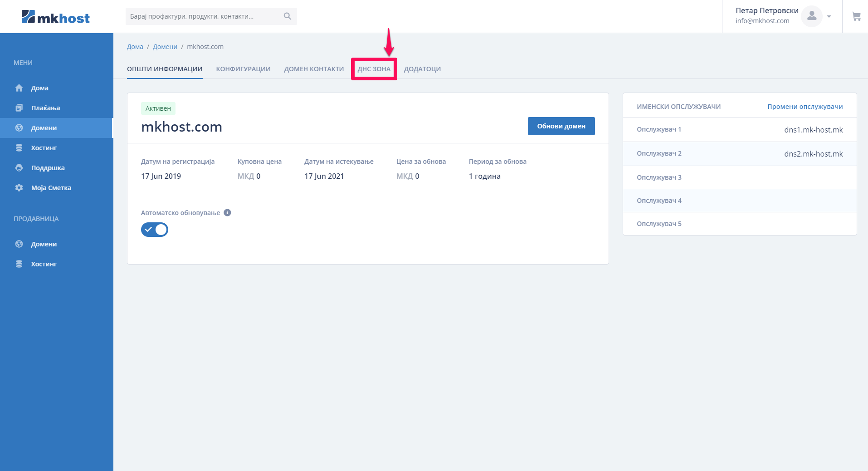Click the home icon in sidebar menu
This screenshot has height=471, width=868.
click(x=19, y=88)
